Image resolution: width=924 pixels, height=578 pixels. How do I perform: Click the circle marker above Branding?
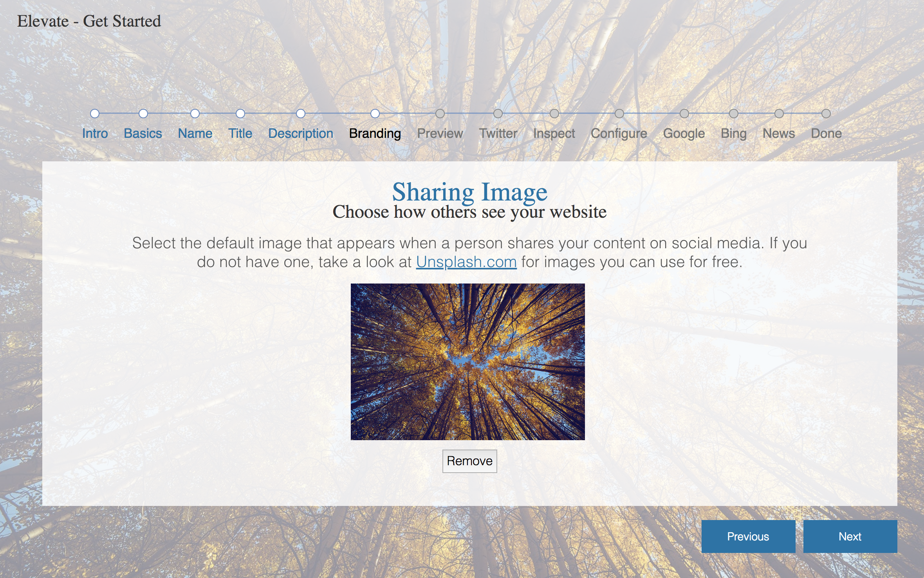[x=375, y=114]
